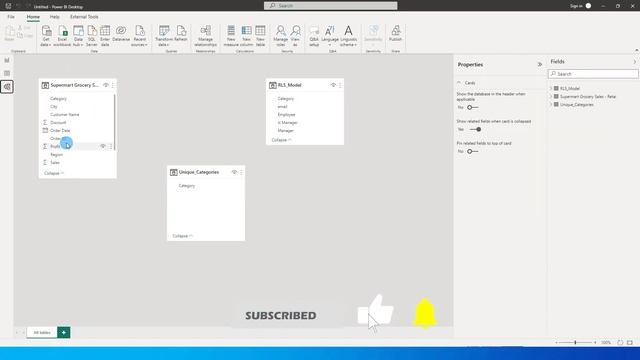The image size is (640, 360).
Task: Open the View as roles option
Action: coord(296,36)
